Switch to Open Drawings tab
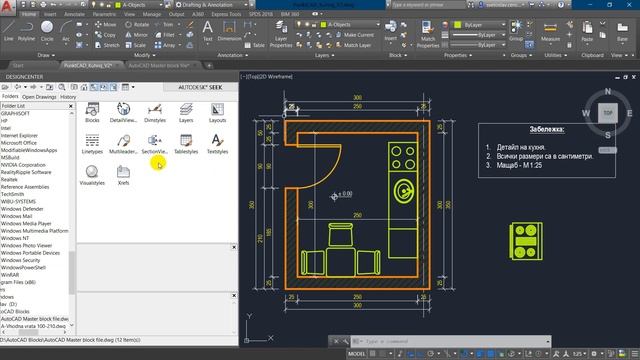The width and height of the screenshot is (640, 360). click(39, 97)
